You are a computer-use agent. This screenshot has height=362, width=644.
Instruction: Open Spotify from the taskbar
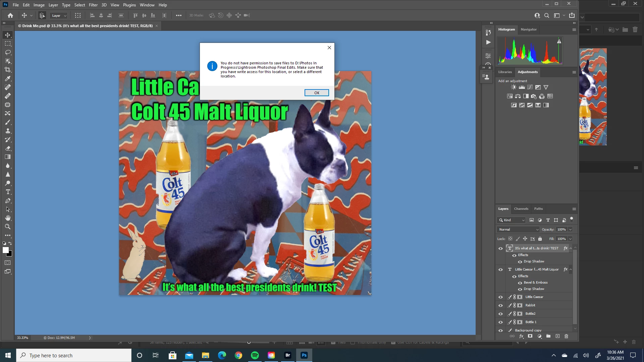point(255,355)
